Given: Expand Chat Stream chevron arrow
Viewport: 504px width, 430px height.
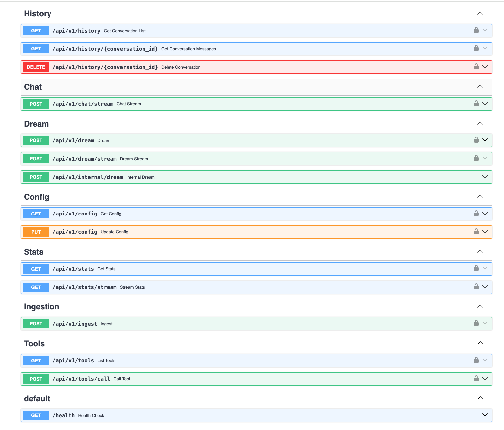Looking at the screenshot, I should [485, 104].
